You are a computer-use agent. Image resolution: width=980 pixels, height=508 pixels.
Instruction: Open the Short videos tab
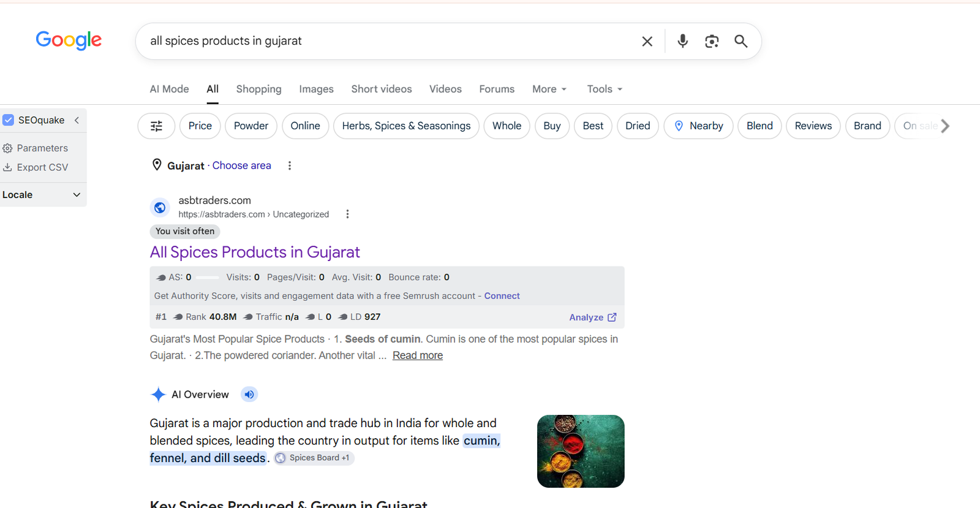pos(382,89)
